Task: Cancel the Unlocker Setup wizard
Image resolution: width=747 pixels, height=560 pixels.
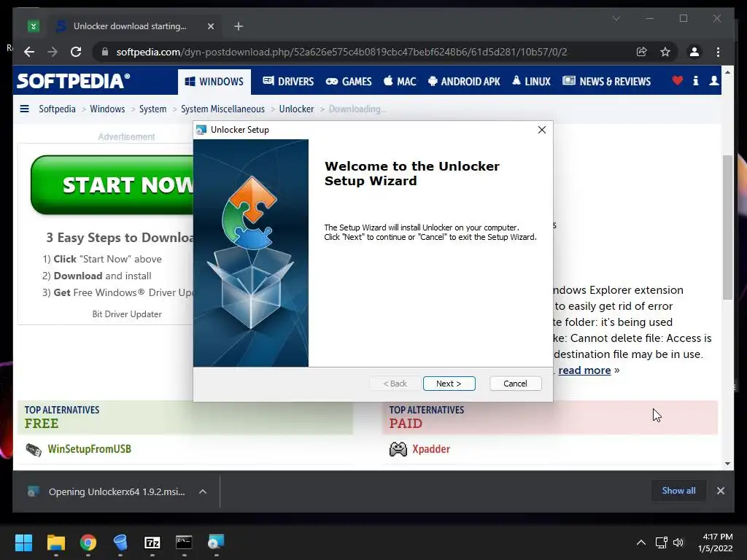Action: tap(515, 384)
